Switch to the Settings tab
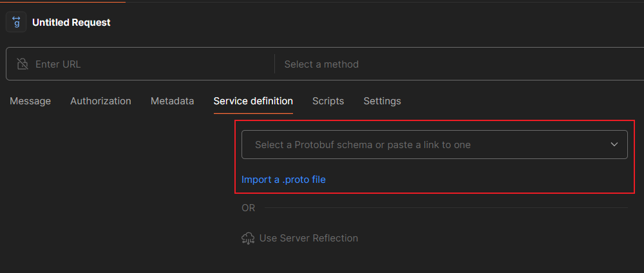This screenshot has height=273, width=644. pyautogui.click(x=382, y=101)
